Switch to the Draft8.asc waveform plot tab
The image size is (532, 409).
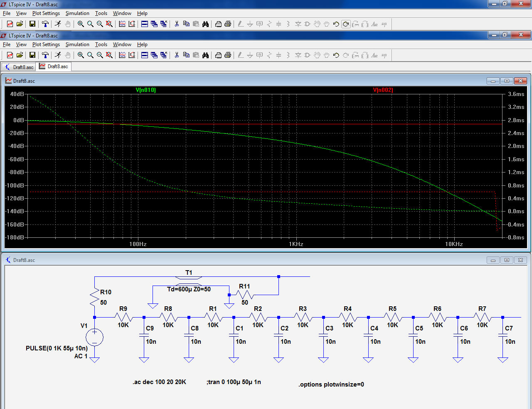[x=54, y=67]
